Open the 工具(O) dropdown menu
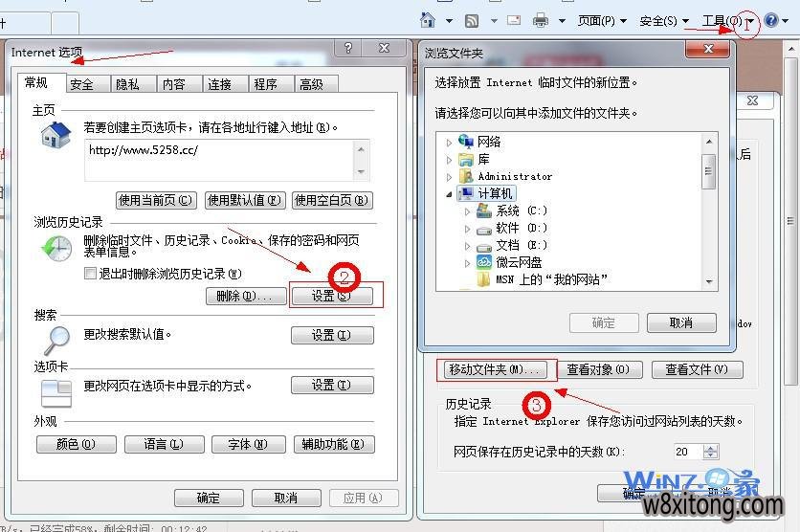Viewport: 800px width, 532px height. [x=727, y=20]
